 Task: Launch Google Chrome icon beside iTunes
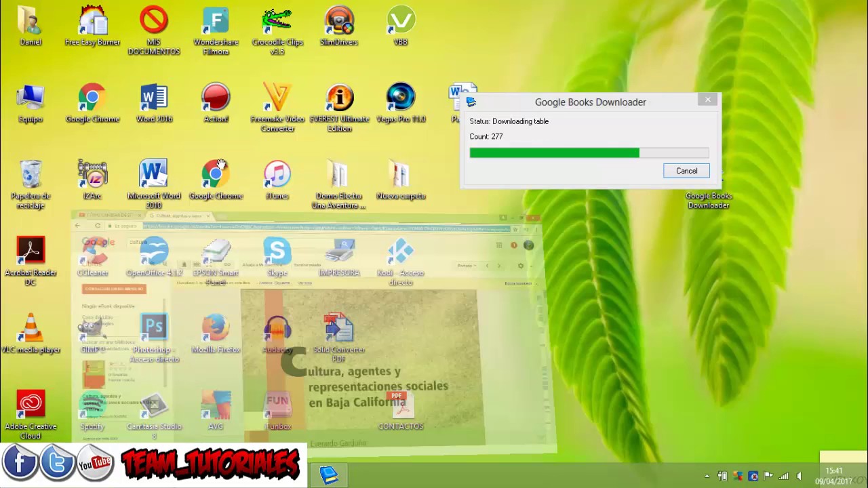216,180
